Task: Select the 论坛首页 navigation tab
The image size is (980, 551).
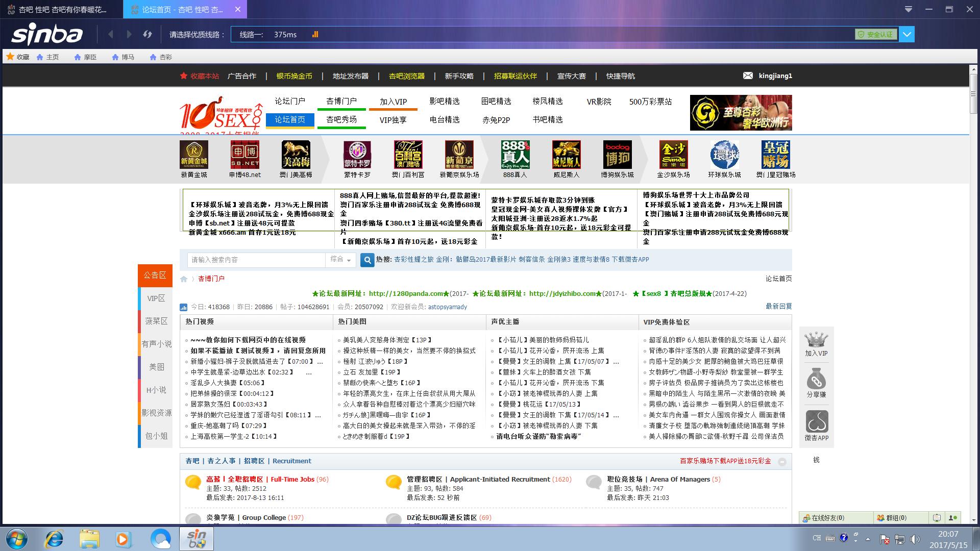Action: click(290, 119)
